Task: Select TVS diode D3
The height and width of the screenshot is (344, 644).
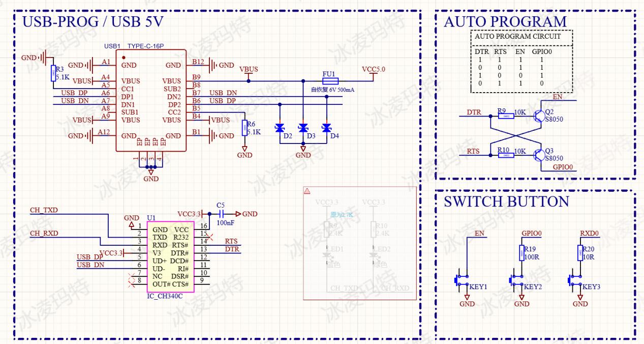Action: coord(303,128)
